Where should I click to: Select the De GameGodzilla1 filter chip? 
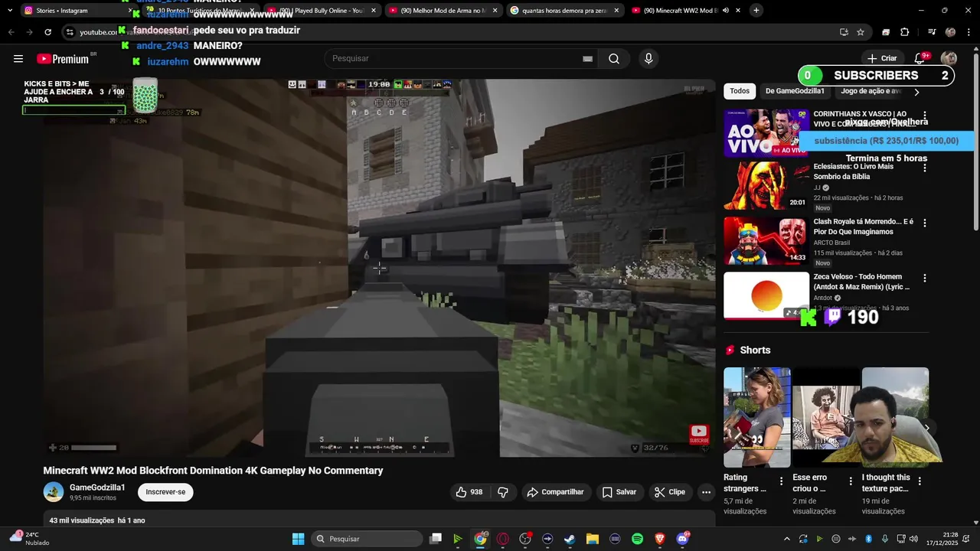coord(795,91)
